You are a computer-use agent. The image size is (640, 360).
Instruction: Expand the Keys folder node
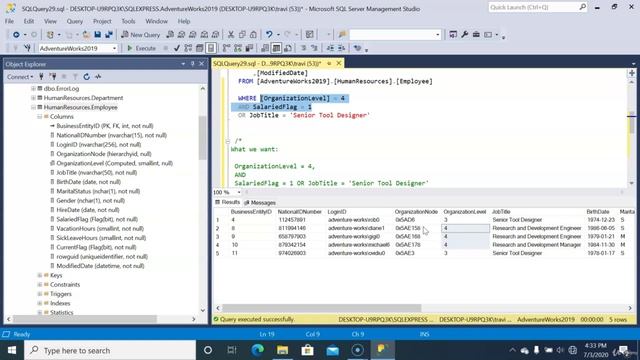click(40, 276)
